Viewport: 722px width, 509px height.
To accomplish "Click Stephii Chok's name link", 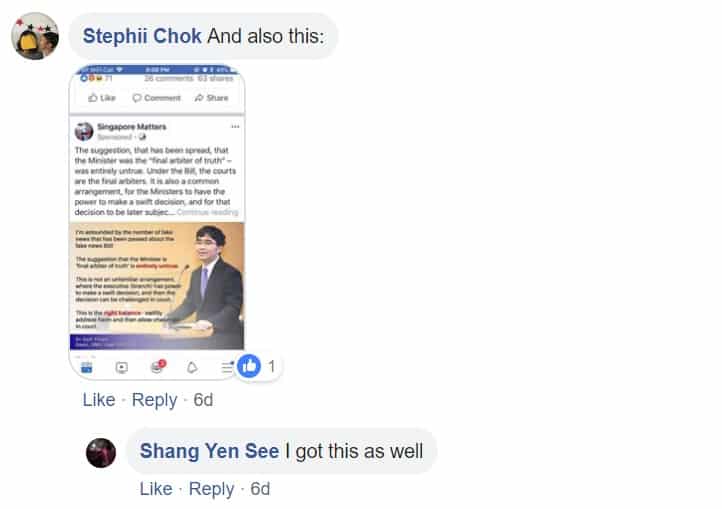I will click(142, 36).
